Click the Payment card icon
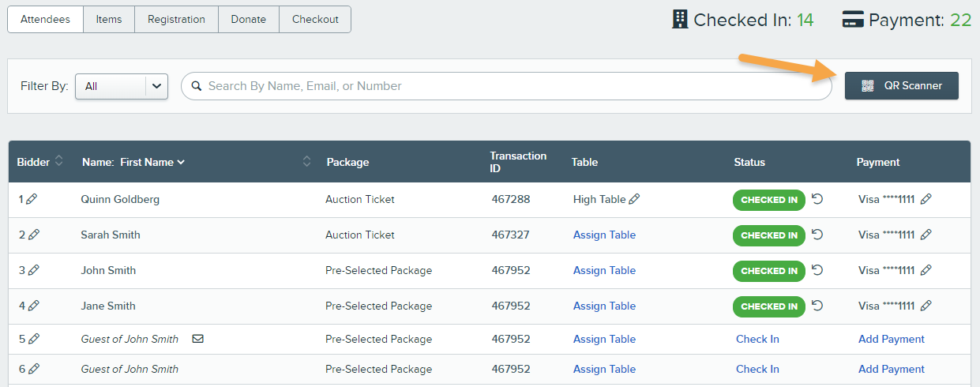980x387 pixels. 853,21
